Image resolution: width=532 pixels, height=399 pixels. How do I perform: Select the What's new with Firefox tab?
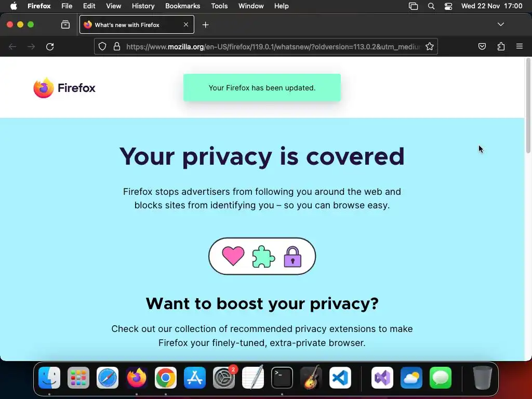[137, 24]
